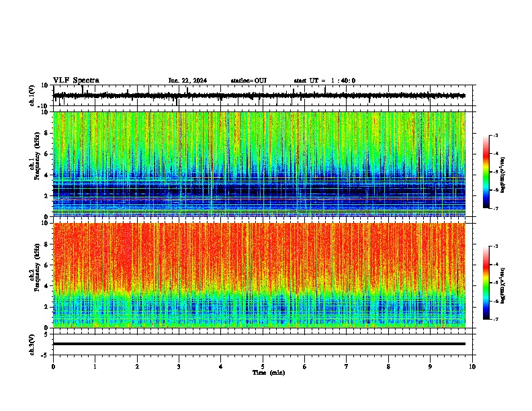Click time axis tick label "4"
This screenshot has width=532, height=411.
(x=221, y=367)
